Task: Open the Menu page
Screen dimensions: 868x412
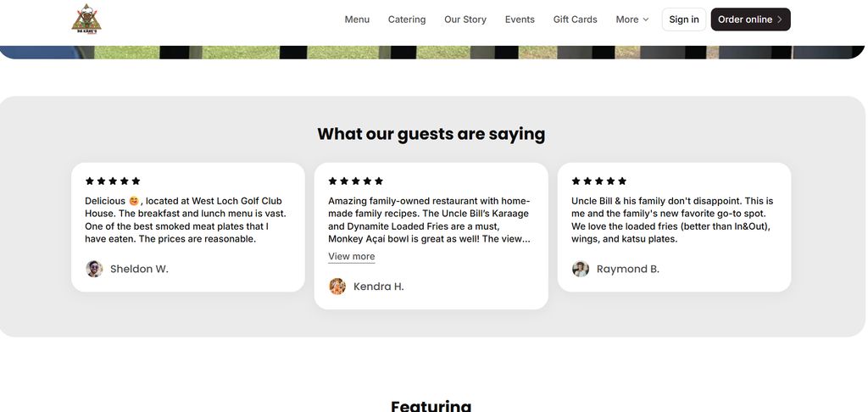Action: [x=357, y=19]
